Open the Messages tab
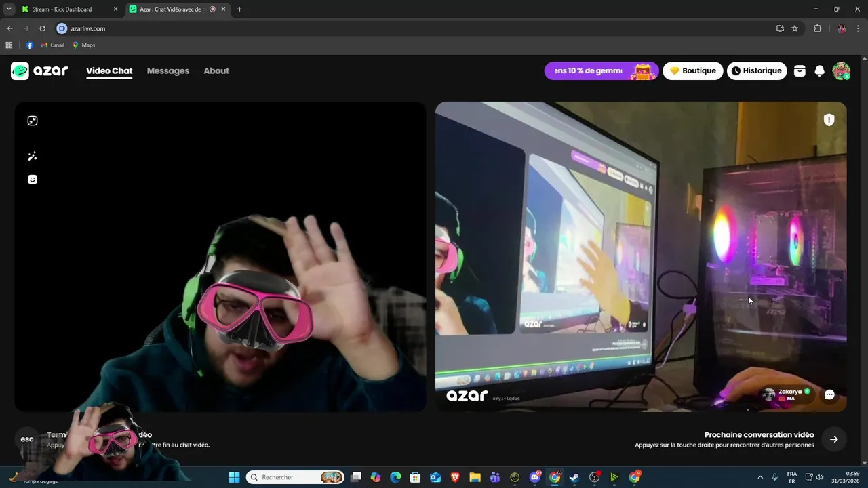 (x=168, y=70)
